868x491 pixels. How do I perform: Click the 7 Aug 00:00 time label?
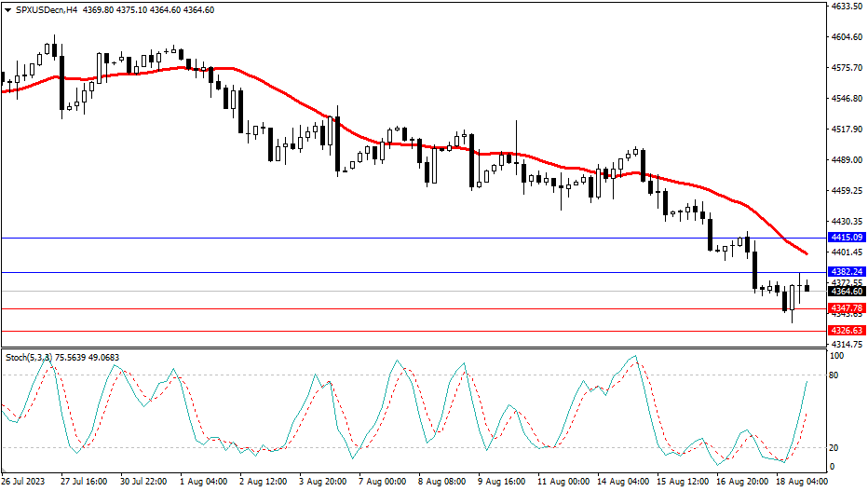point(383,483)
